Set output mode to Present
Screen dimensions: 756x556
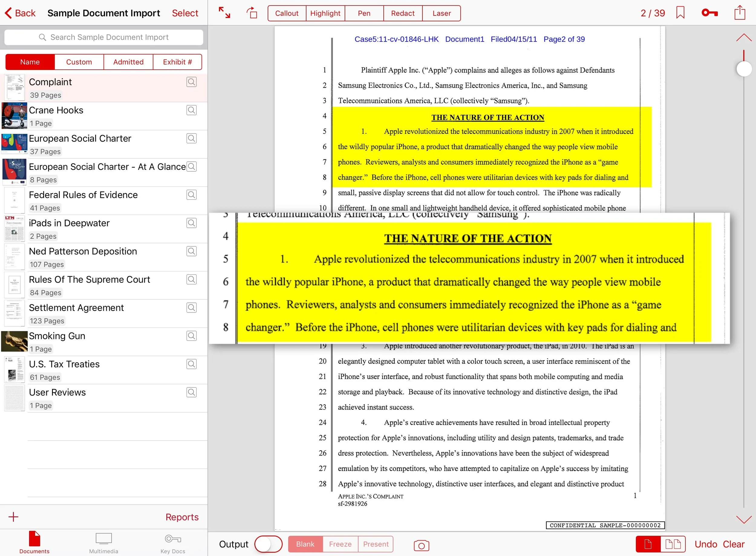tap(376, 544)
